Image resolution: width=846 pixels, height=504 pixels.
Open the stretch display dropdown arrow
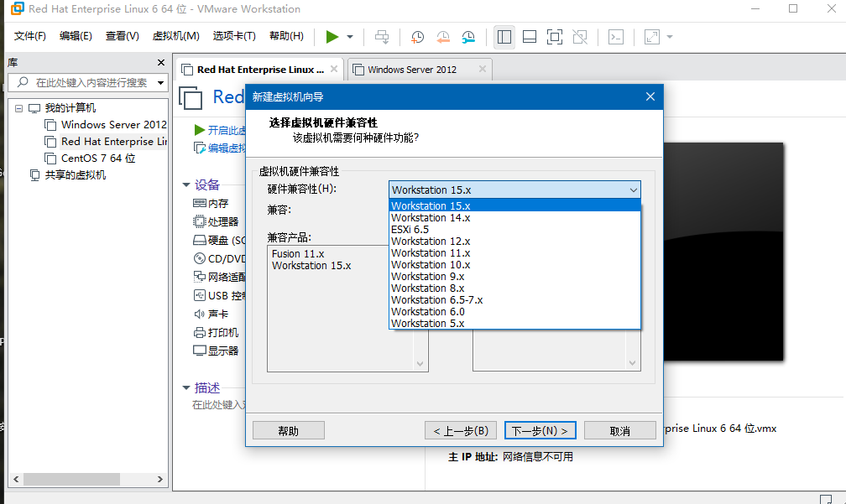pos(670,37)
